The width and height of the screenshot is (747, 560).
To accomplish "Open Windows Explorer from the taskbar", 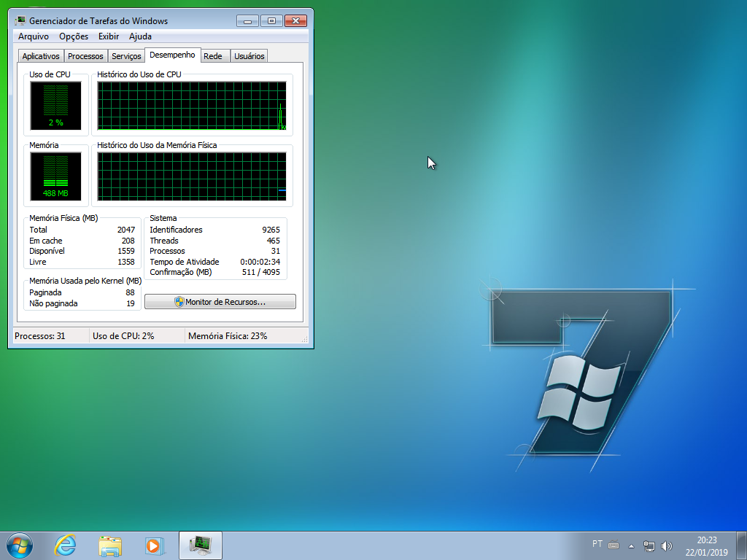I will (109, 545).
